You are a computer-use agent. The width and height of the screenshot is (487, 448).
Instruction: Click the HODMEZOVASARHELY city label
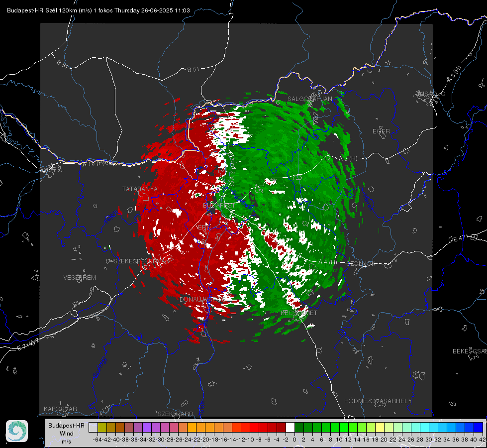(x=378, y=401)
